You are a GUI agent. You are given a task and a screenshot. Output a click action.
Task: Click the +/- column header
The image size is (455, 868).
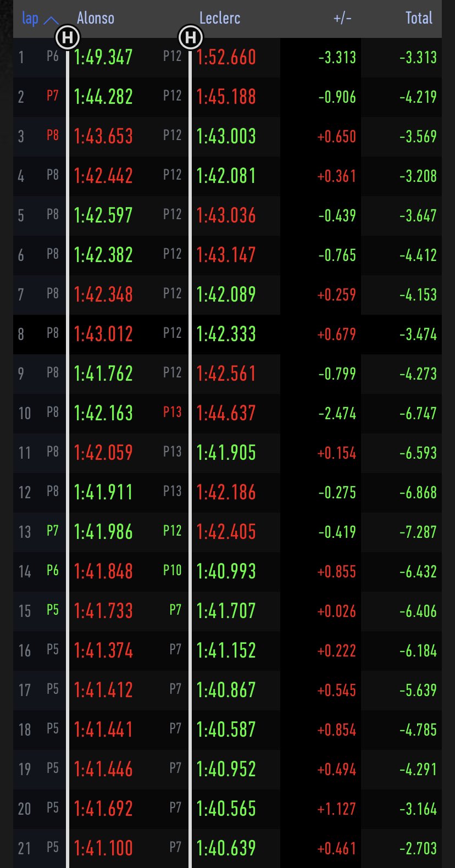click(342, 18)
